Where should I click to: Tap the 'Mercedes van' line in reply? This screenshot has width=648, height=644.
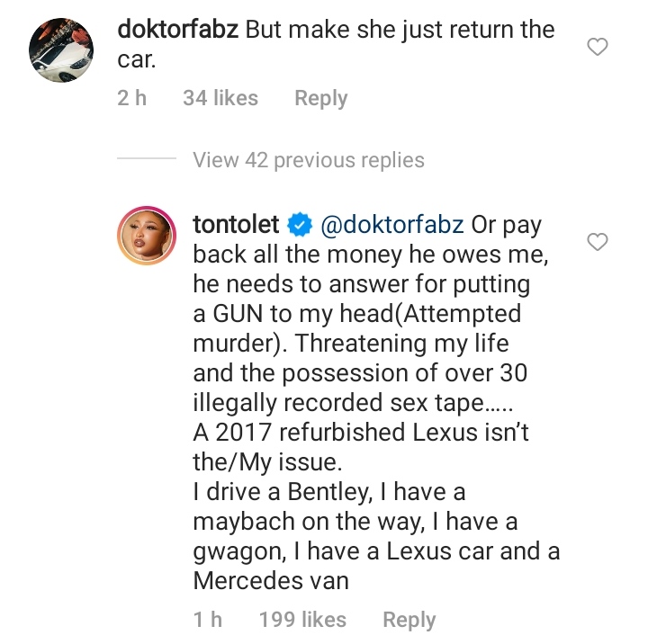[270, 580]
